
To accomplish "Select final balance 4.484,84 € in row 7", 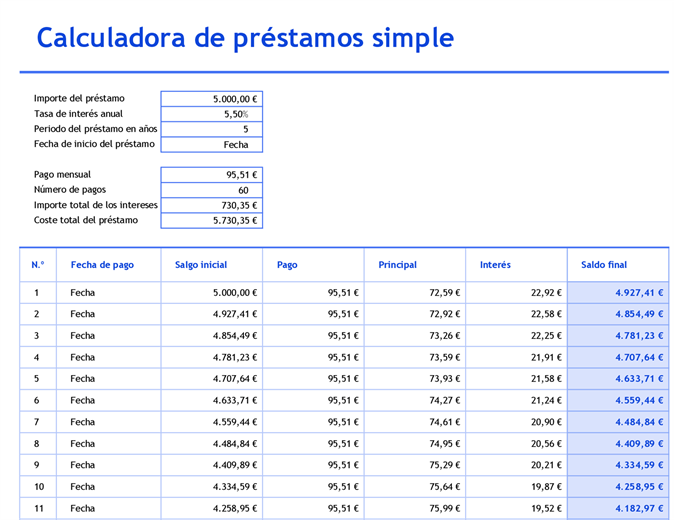I will tap(618, 422).
